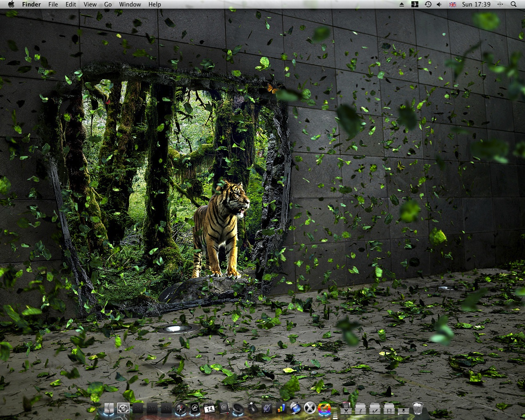
Task: Open the colored bar chart dock icon
Action: point(281,409)
